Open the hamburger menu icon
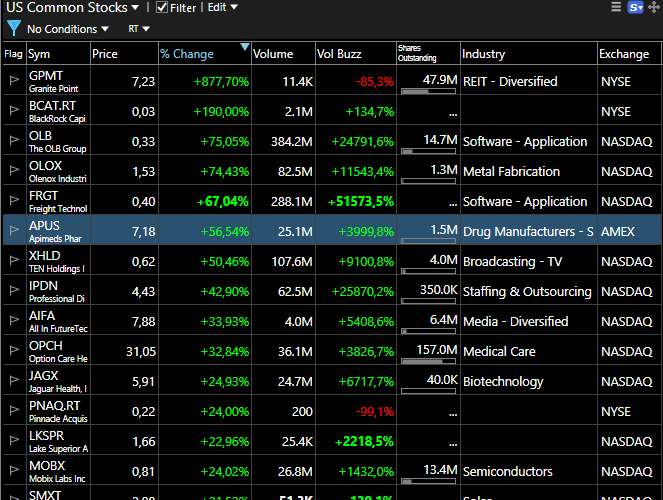This screenshot has width=663, height=500. (616, 7)
